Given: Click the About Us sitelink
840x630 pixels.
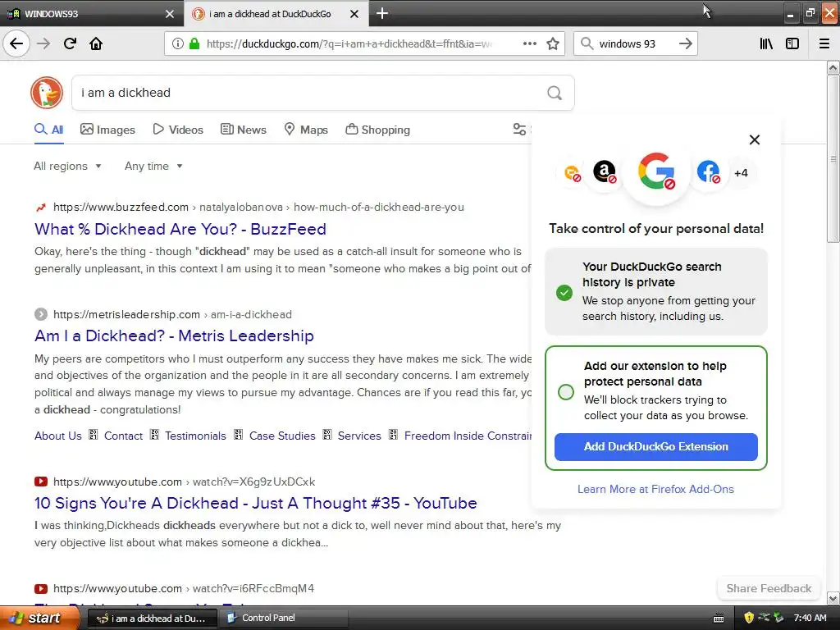Looking at the screenshot, I should click(x=58, y=436).
